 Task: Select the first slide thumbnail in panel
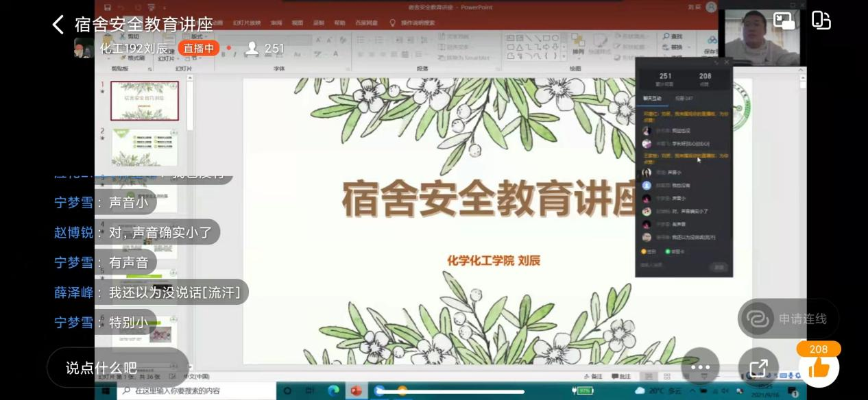(x=145, y=101)
